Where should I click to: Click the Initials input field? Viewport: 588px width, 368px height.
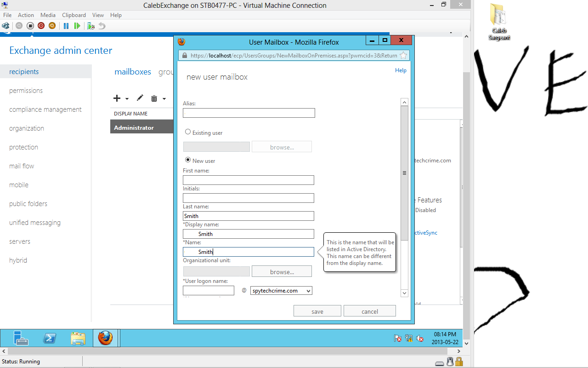coord(249,198)
